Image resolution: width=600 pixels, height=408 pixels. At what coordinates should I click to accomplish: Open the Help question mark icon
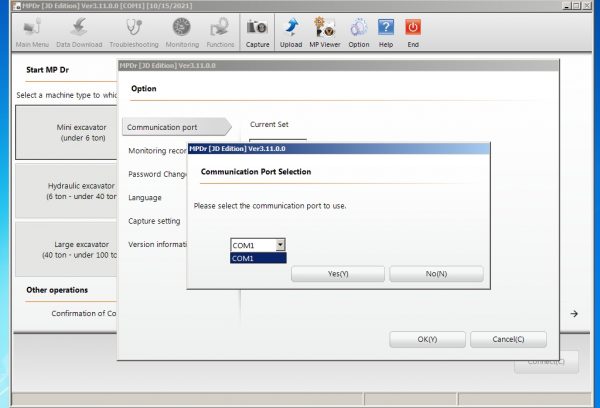pos(386,33)
